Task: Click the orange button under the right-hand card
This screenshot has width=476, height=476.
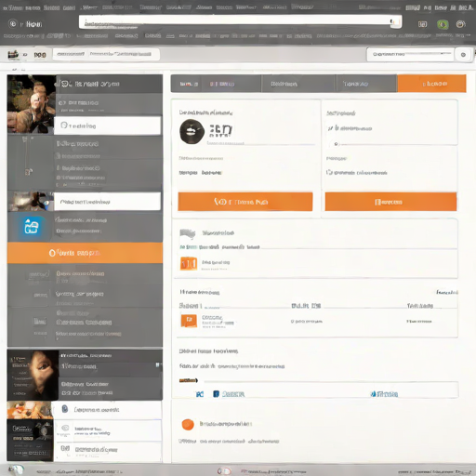Action: pyautogui.click(x=390, y=202)
